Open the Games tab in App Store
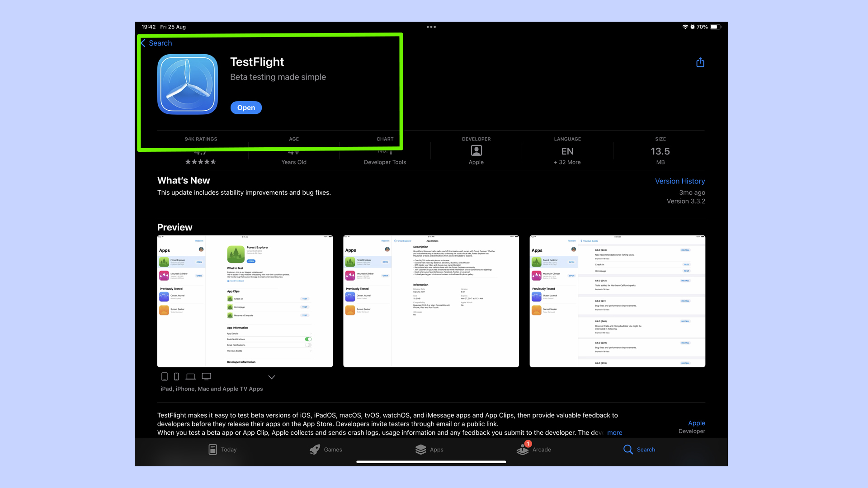This screenshot has width=868, height=488. point(333,449)
